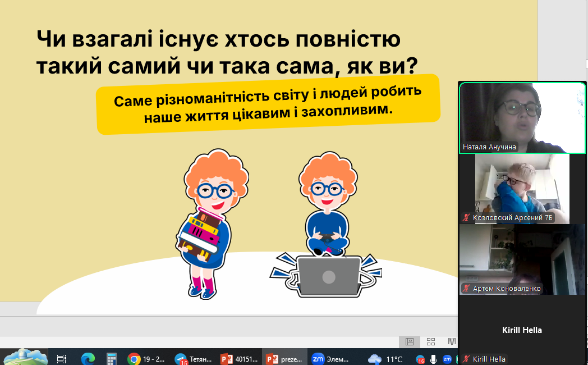Viewport: 588px width, 365px height.
Task: Open PowerPoint Reading View
Action: (x=452, y=341)
